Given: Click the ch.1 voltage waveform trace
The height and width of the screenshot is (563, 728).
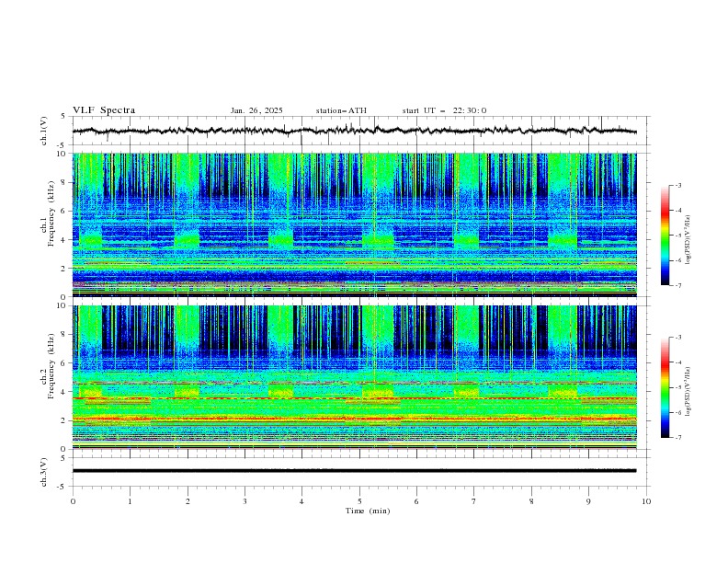Looking at the screenshot, I should click(354, 131).
